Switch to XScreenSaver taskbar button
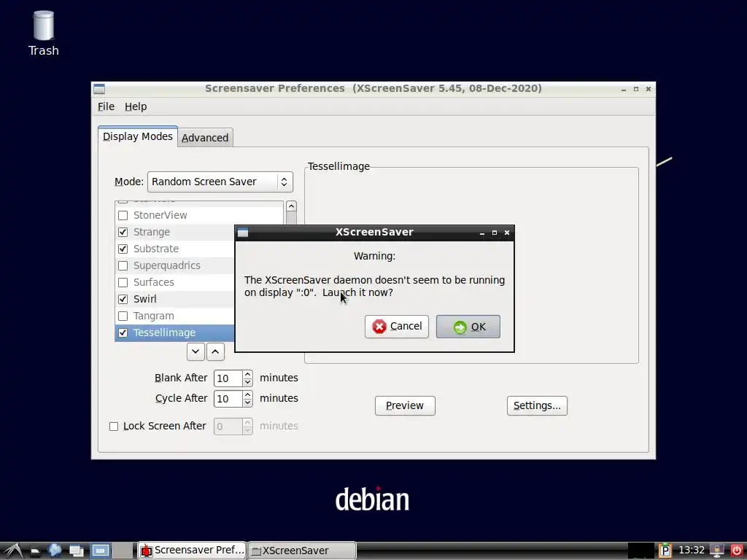The width and height of the screenshot is (747, 560). [302, 551]
